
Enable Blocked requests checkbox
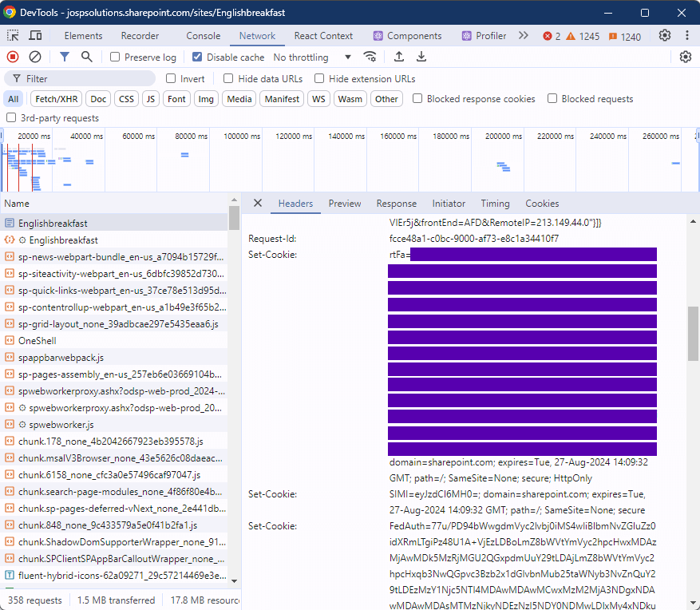coord(552,98)
